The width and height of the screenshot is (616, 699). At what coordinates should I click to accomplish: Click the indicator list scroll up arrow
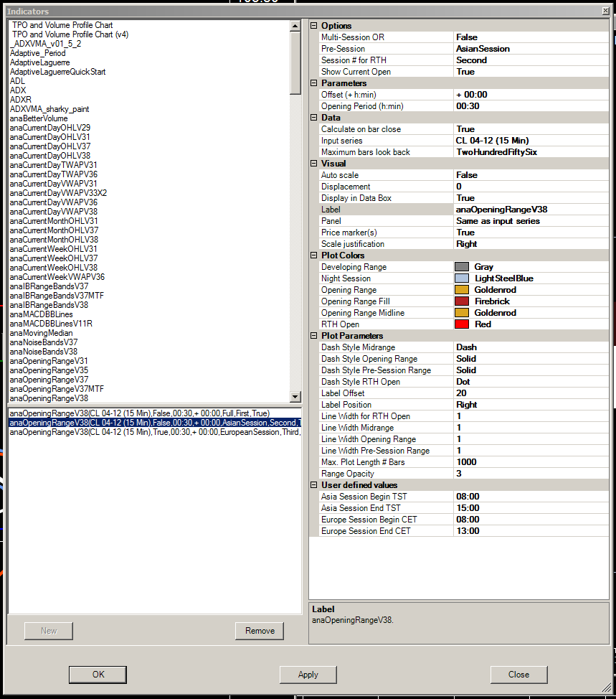tap(295, 26)
